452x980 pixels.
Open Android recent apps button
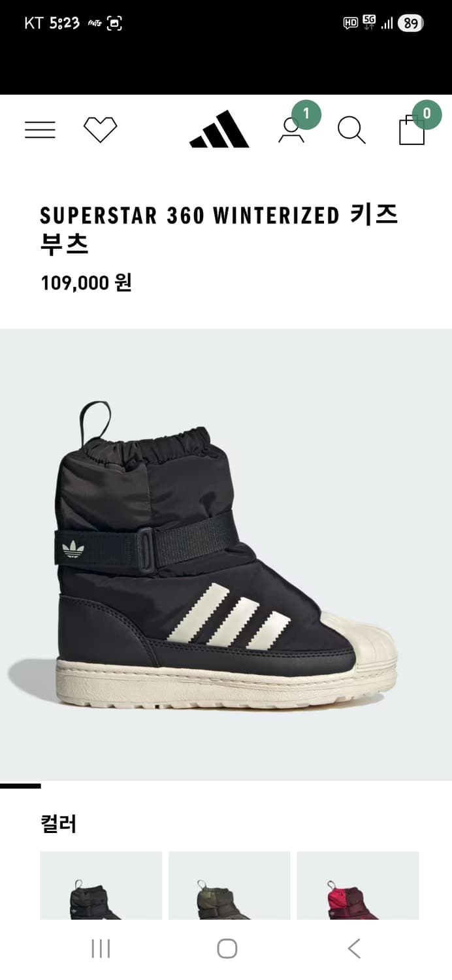[x=101, y=948]
